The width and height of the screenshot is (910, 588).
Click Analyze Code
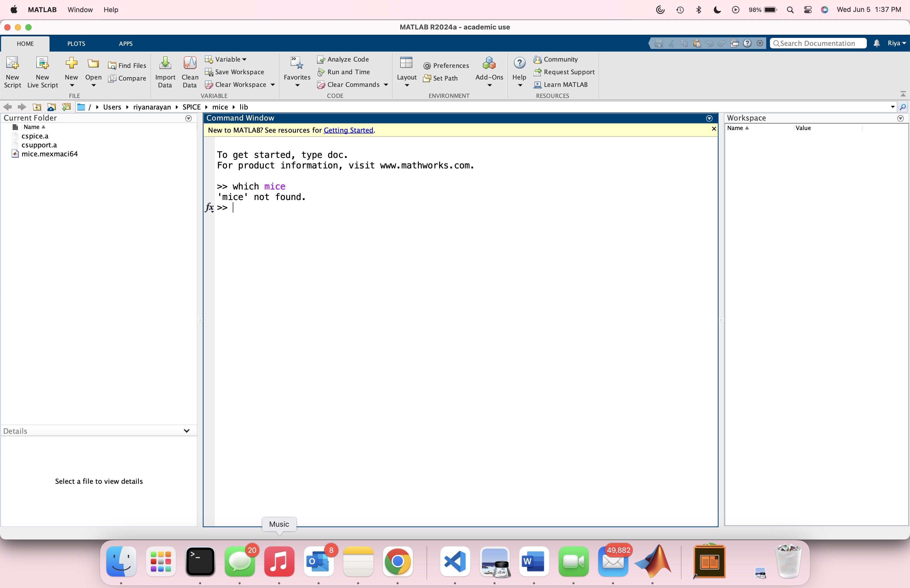pyautogui.click(x=343, y=59)
